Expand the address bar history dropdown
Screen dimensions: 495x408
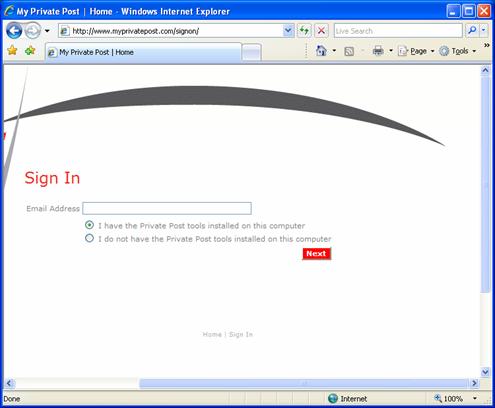pos(288,31)
